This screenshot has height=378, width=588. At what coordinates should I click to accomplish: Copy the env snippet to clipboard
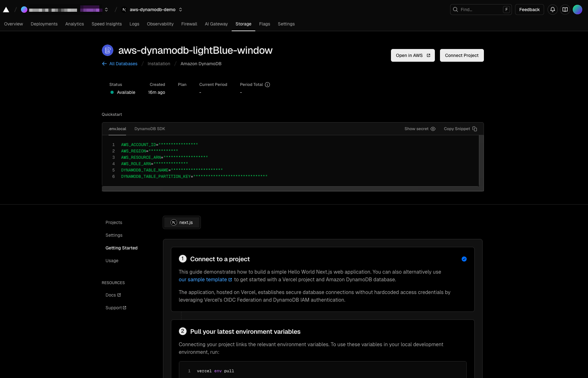click(x=460, y=129)
